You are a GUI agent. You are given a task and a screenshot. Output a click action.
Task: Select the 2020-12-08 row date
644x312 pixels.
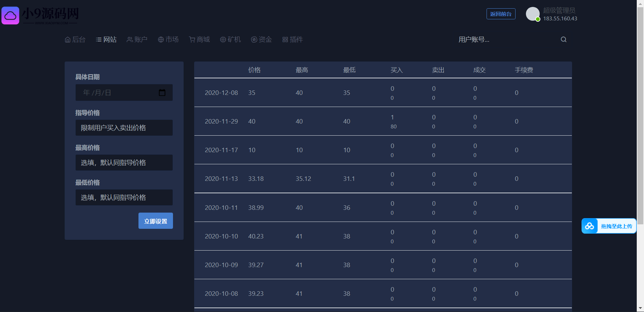pos(221,93)
